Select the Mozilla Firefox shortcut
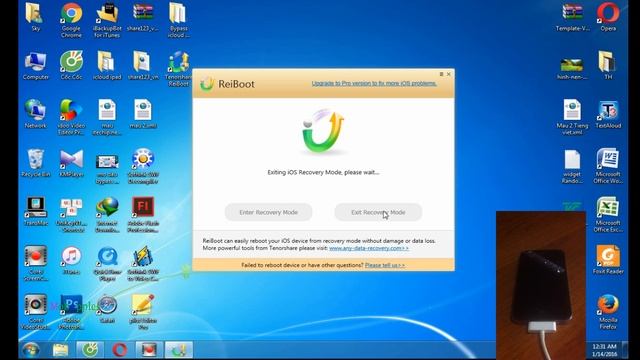The height and width of the screenshot is (360, 640). (608, 312)
